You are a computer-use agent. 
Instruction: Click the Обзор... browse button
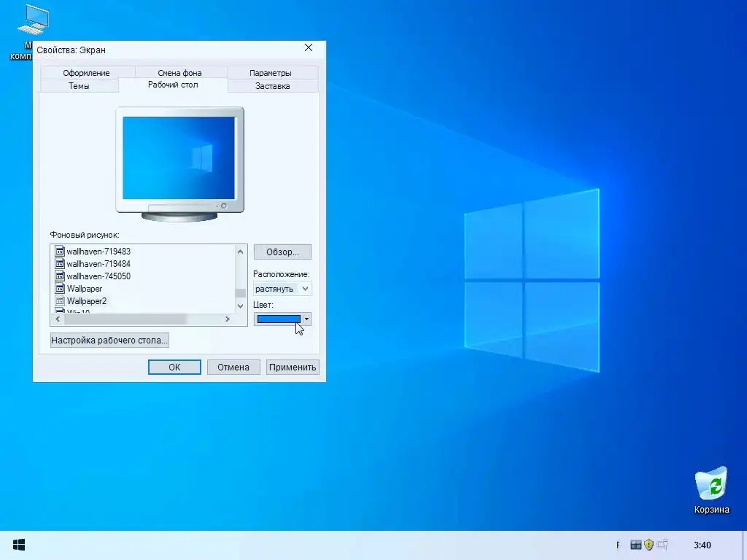click(x=282, y=252)
